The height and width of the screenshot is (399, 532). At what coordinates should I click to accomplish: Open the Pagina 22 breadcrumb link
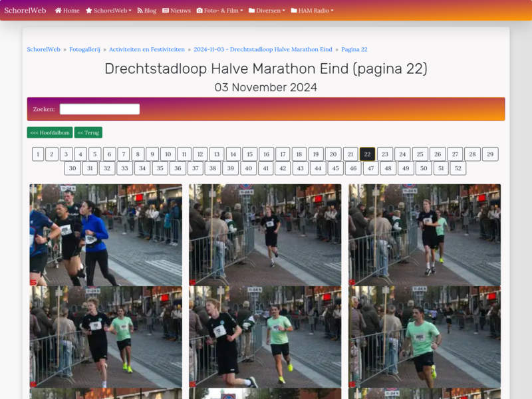tap(354, 49)
